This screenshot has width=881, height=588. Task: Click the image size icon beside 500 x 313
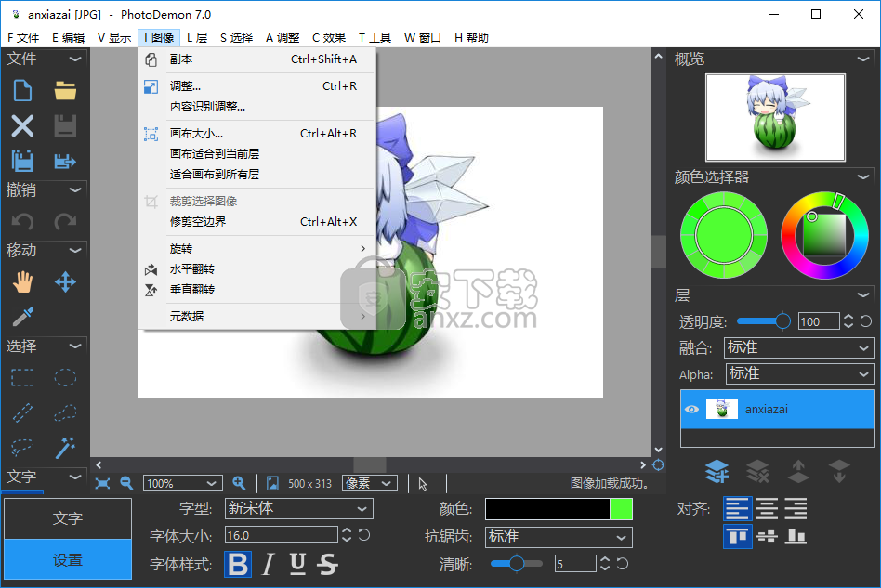(272, 484)
